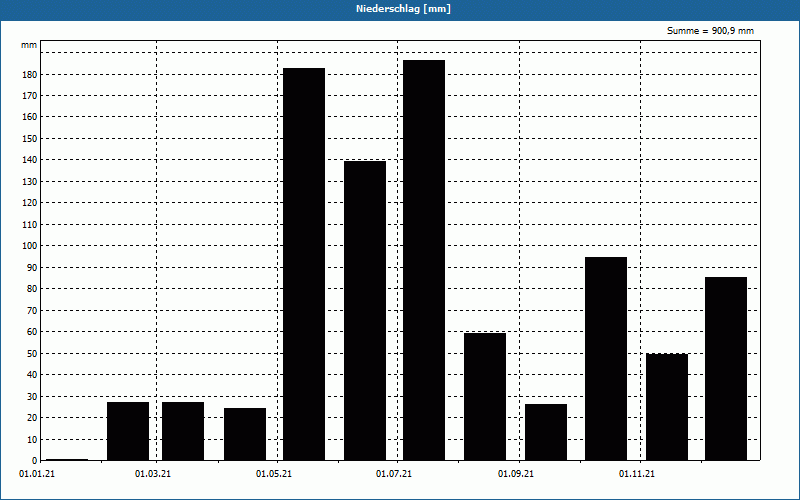The height and width of the screenshot is (500, 800).
Task: Select the y-axis value '120'
Action: 30,203
